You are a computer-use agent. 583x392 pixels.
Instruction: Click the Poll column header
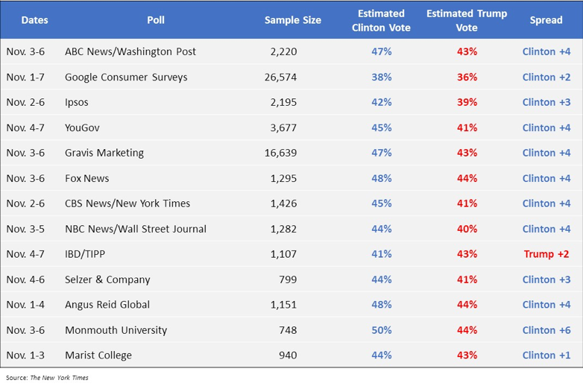pos(156,20)
